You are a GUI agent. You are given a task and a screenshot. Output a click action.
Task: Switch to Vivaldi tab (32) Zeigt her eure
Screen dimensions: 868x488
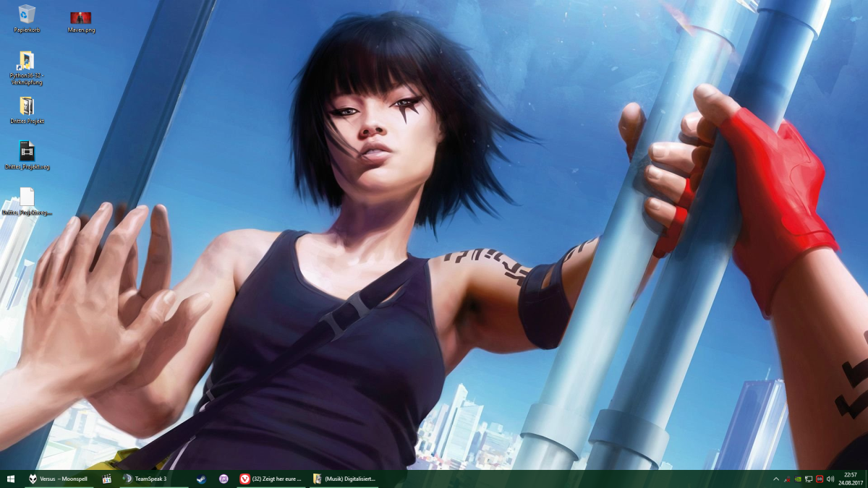click(x=271, y=479)
